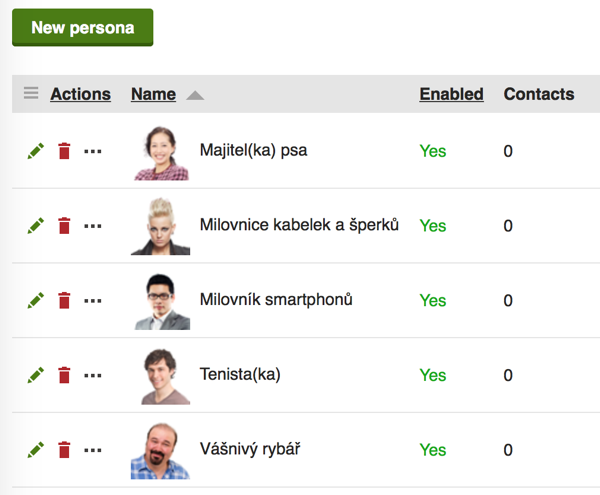Image resolution: width=600 pixels, height=495 pixels.
Task: Edit the Tenista(ka) persona with pencil
Action: click(36, 375)
